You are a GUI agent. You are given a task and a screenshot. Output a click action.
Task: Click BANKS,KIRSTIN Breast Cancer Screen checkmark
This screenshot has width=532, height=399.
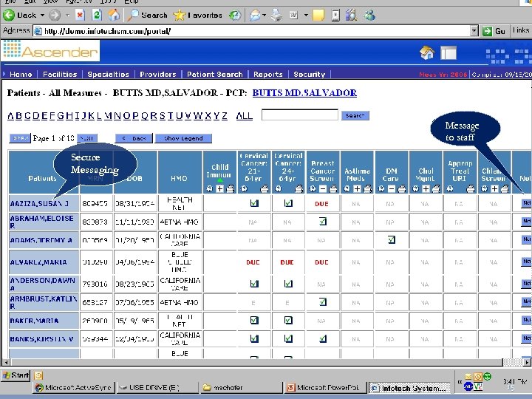point(323,338)
